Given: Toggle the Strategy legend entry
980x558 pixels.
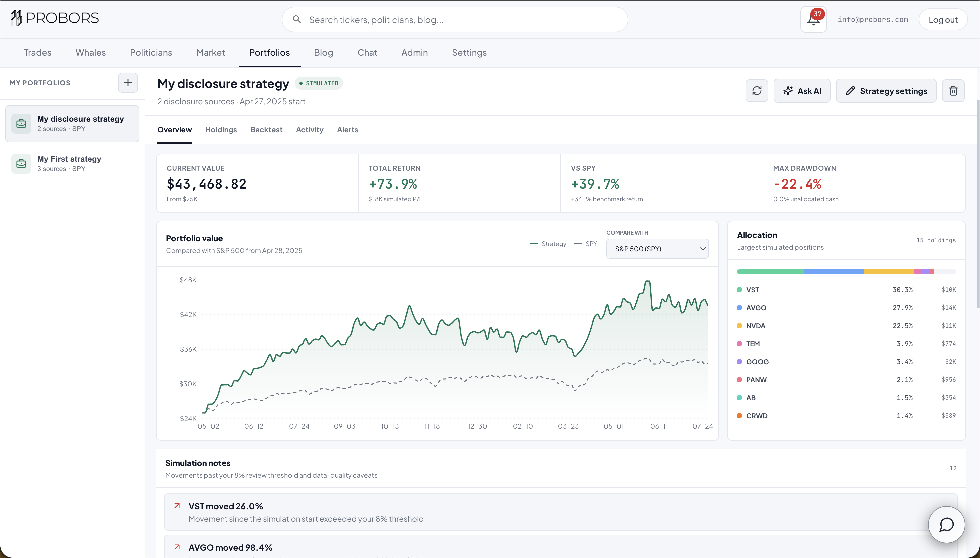Looking at the screenshot, I should coord(548,244).
